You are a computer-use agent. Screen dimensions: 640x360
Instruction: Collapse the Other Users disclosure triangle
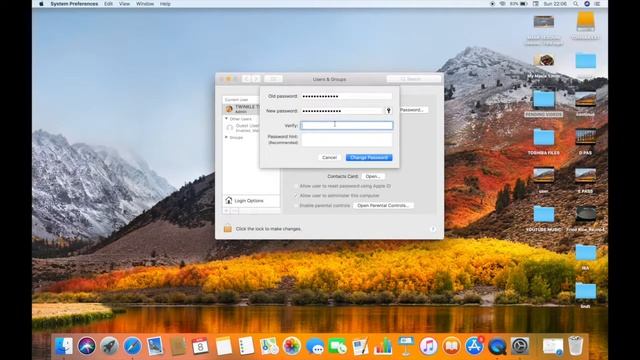point(227,119)
